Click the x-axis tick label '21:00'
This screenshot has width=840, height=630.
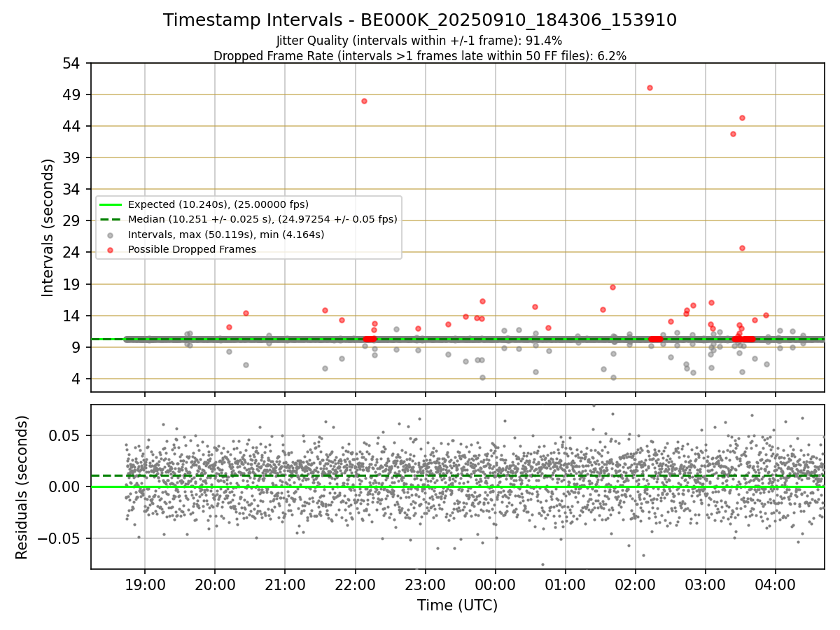(x=285, y=584)
